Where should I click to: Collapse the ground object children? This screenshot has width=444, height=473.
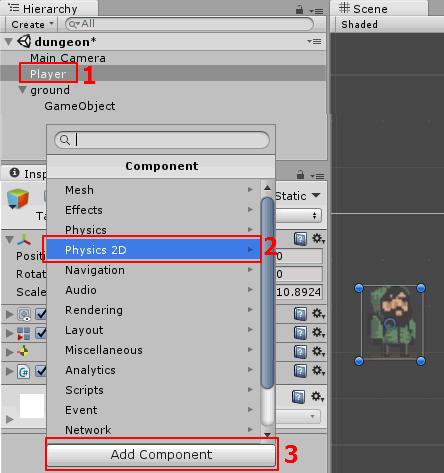[23, 90]
